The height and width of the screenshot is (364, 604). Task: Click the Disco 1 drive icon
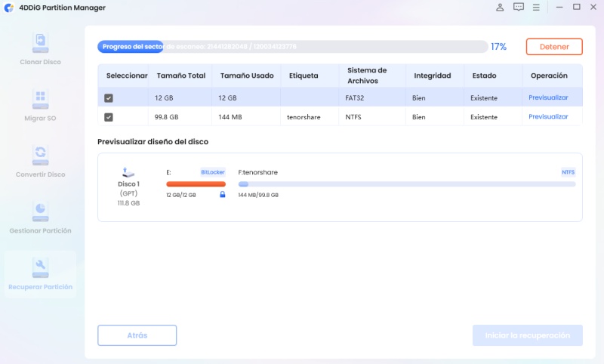(x=128, y=173)
